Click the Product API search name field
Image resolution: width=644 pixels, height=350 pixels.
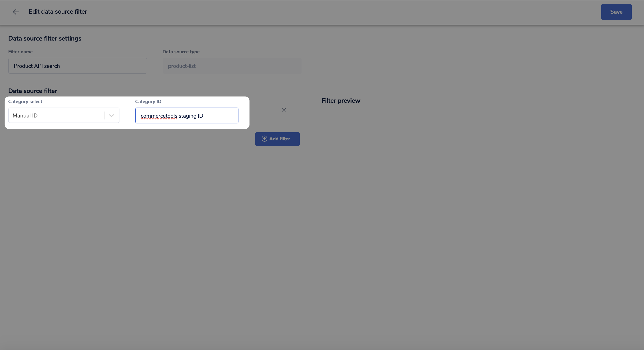[78, 66]
